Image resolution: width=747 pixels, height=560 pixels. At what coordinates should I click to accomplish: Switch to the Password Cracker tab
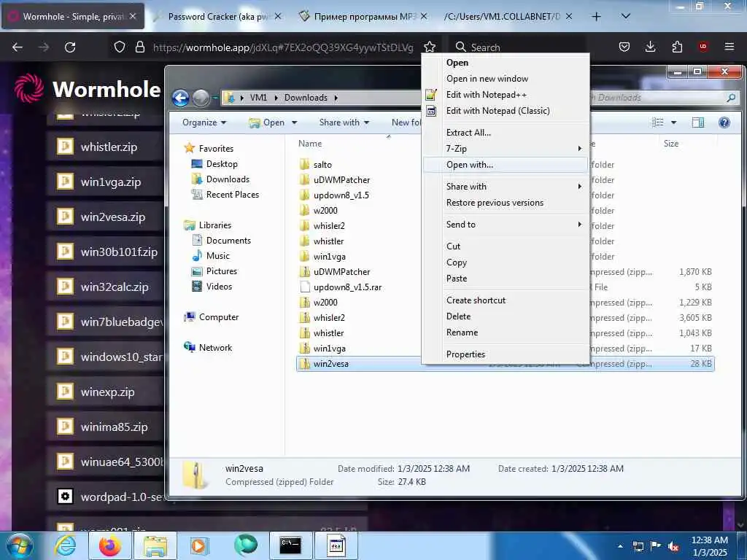(217, 16)
